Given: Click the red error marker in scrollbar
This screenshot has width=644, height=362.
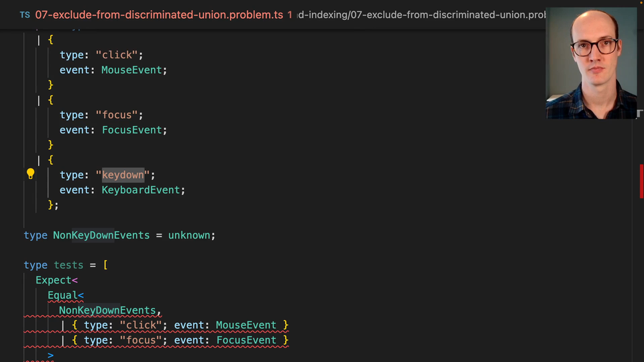Looking at the screenshot, I should (641, 181).
